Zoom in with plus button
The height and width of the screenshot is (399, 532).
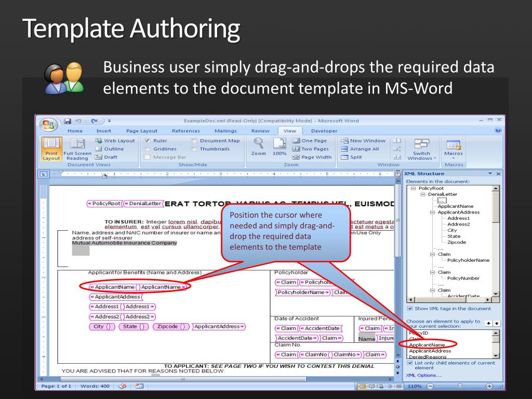pos(489,386)
